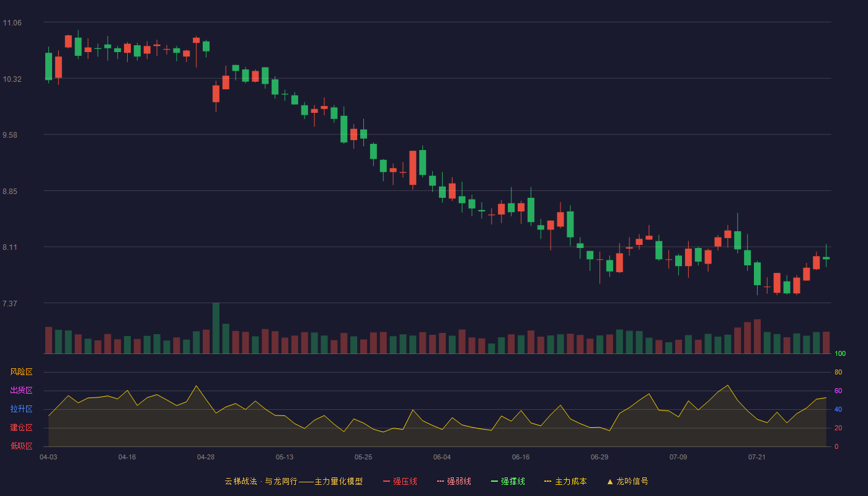The width and height of the screenshot is (868, 496).
Task: Click the 05-13 date label
Action: pyautogui.click(x=285, y=457)
